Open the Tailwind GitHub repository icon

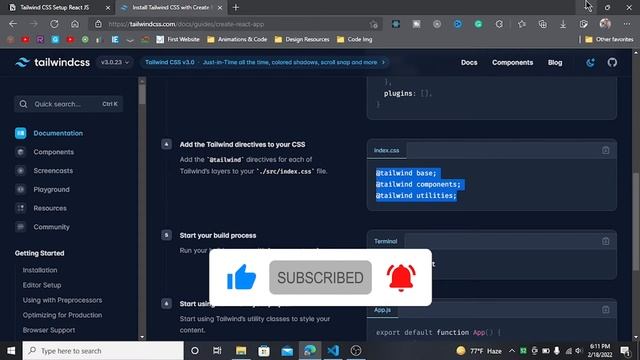click(x=612, y=62)
